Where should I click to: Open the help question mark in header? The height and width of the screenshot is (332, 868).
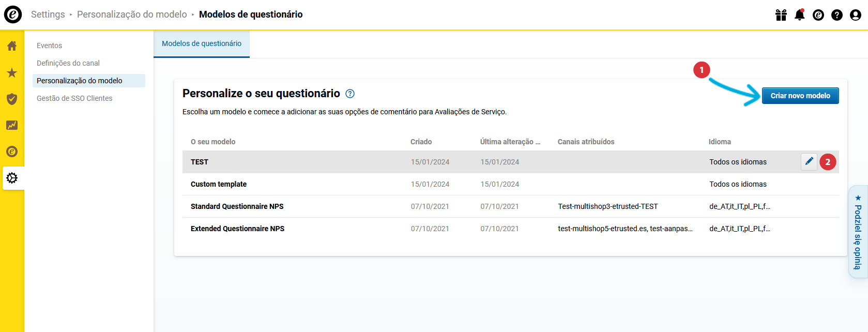point(837,15)
